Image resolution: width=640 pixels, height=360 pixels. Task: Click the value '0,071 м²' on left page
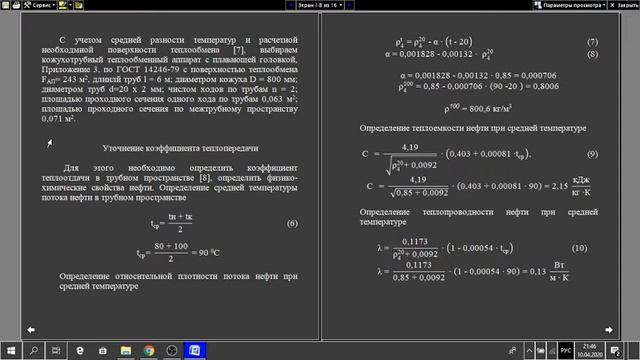[x=58, y=118]
